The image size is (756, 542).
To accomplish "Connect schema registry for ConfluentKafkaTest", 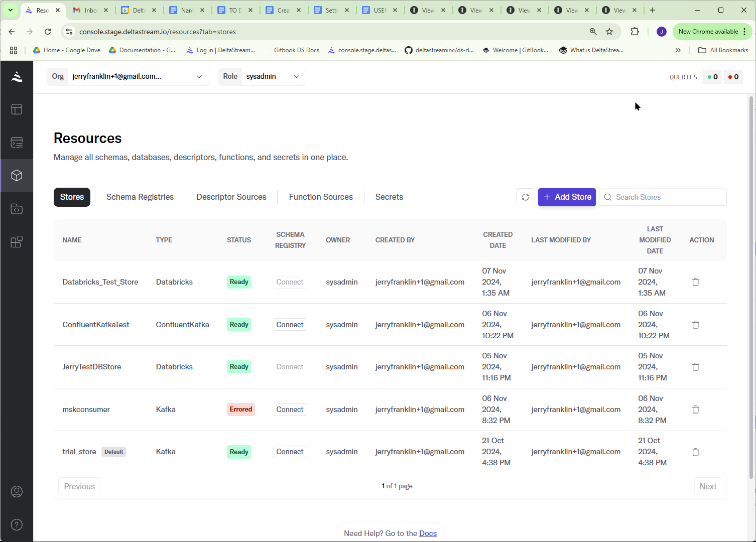I will (x=290, y=325).
